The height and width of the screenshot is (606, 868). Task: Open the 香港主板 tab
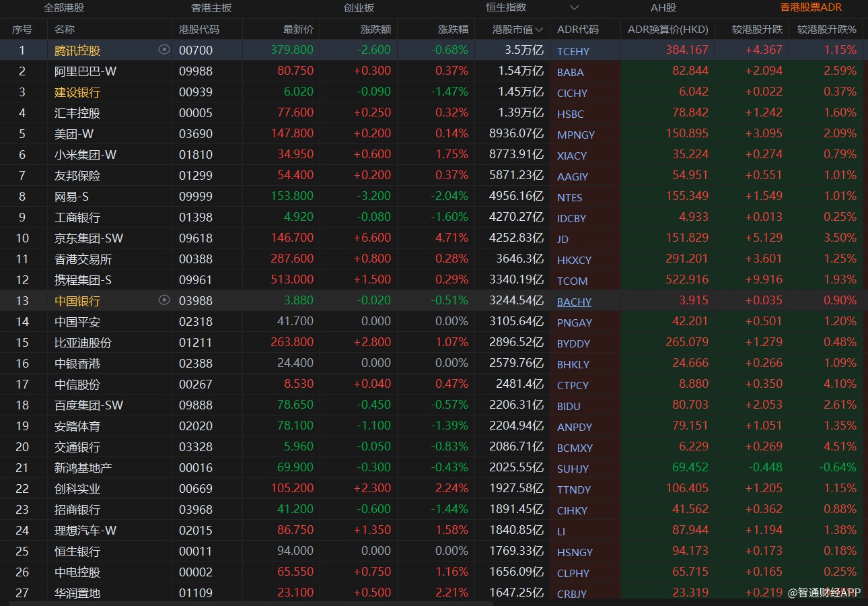pyautogui.click(x=211, y=8)
